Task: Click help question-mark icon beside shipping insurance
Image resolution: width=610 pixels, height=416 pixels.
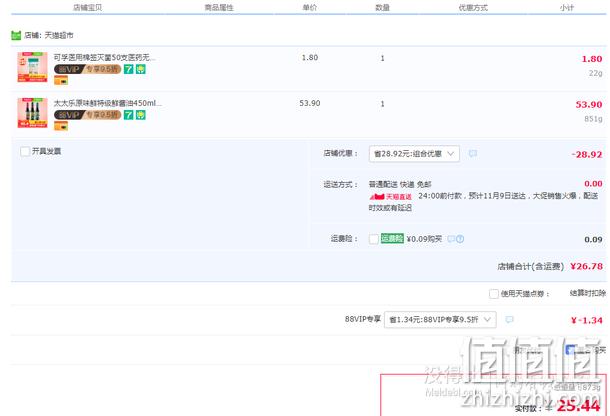Action: click(x=460, y=239)
